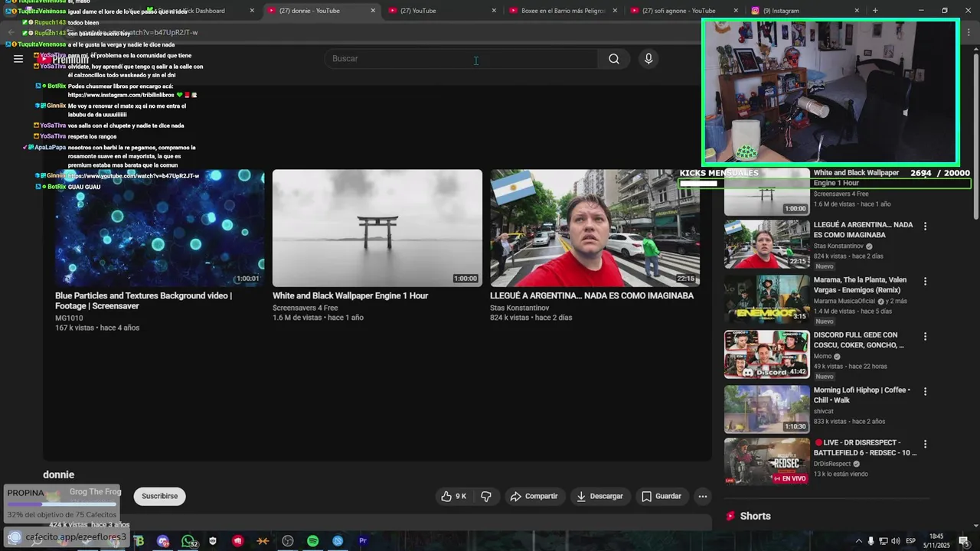This screenshot has width=980, height=551.
Task: Click the '824 k vistas • hace 2 días' text under end-screen video
Action: tap(531, 318)
